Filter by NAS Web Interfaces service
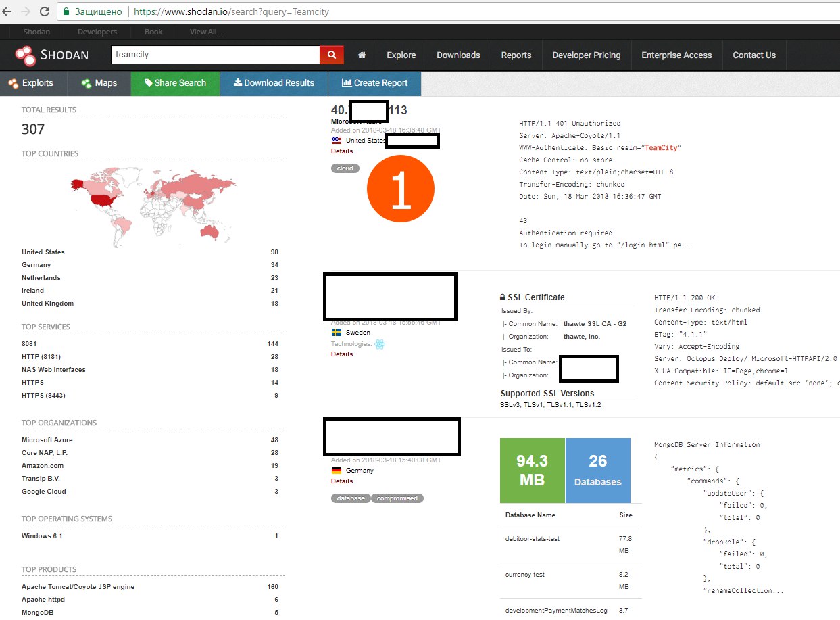Screen dimensions: 840x620 click(x=53, y=370)
